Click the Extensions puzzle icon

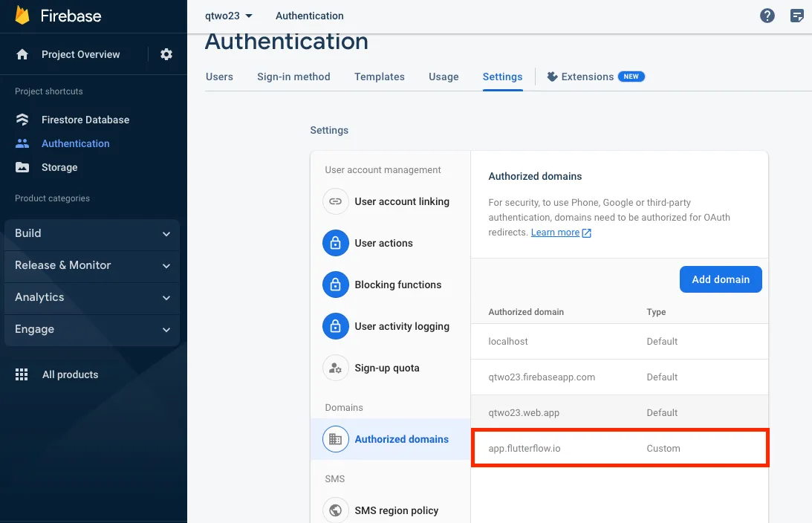point(552,77)
